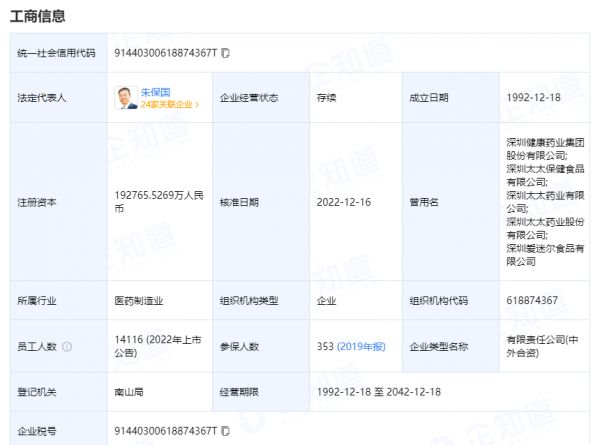
Task: Select the approval date 2022-12-16
Action: click(x=344, y=202)
